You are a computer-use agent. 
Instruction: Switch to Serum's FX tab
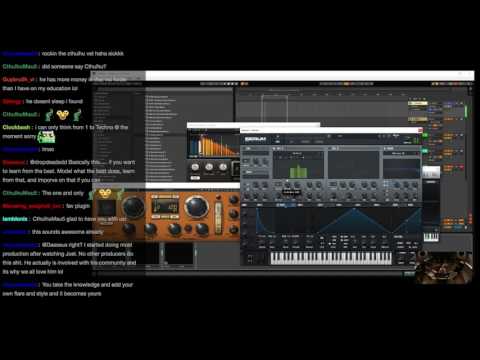click(291, 141)
